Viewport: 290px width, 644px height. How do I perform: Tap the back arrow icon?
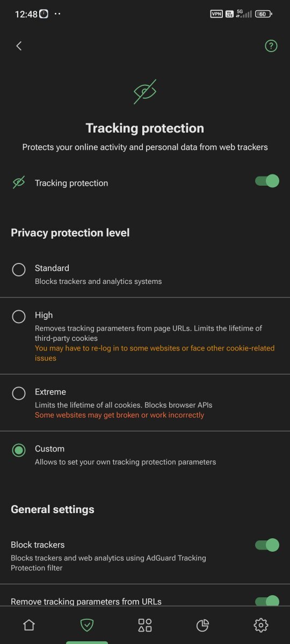tap(19, 46)
